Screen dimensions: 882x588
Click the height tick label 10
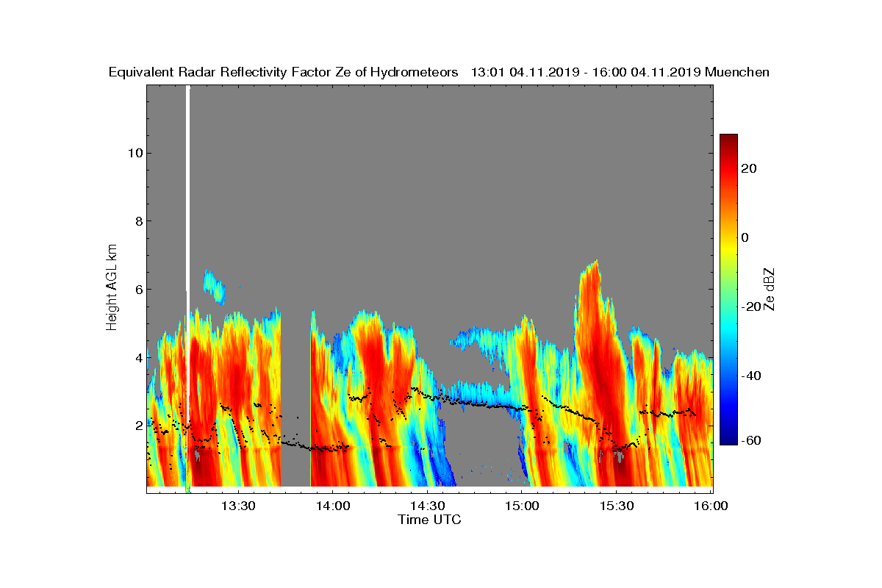coord(135,153)
